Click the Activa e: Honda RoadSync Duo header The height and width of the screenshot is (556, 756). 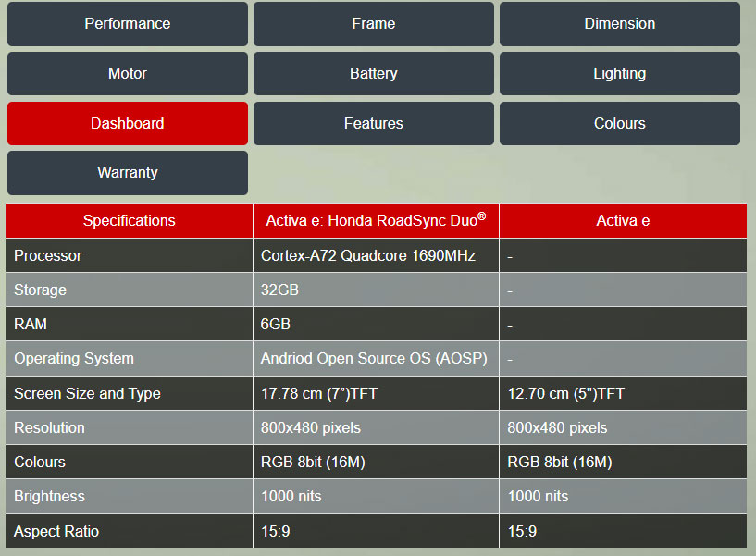point(376,221)
